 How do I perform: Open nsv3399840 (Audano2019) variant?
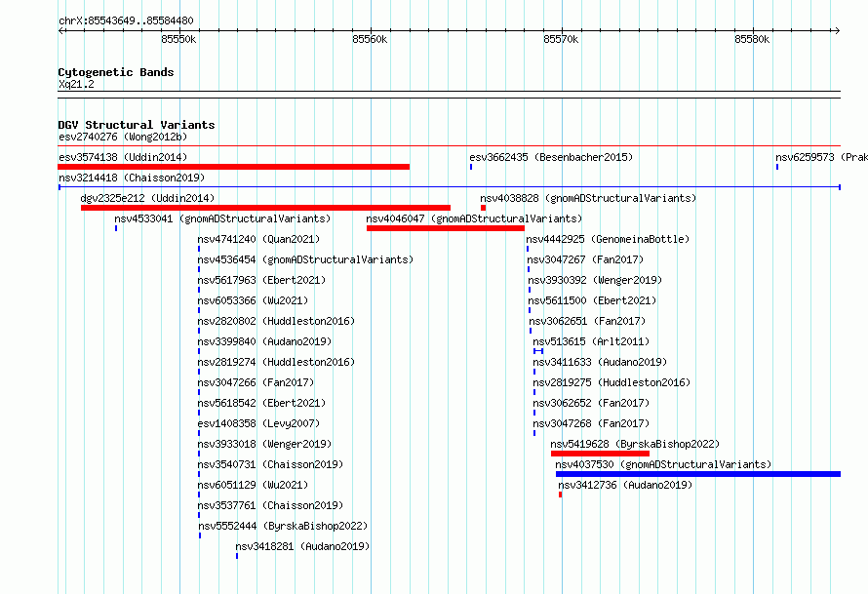264,341
